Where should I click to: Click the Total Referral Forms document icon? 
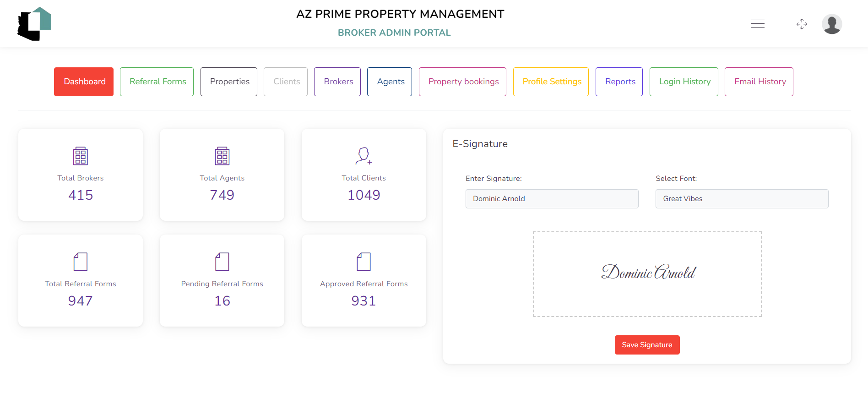point(81,262)
